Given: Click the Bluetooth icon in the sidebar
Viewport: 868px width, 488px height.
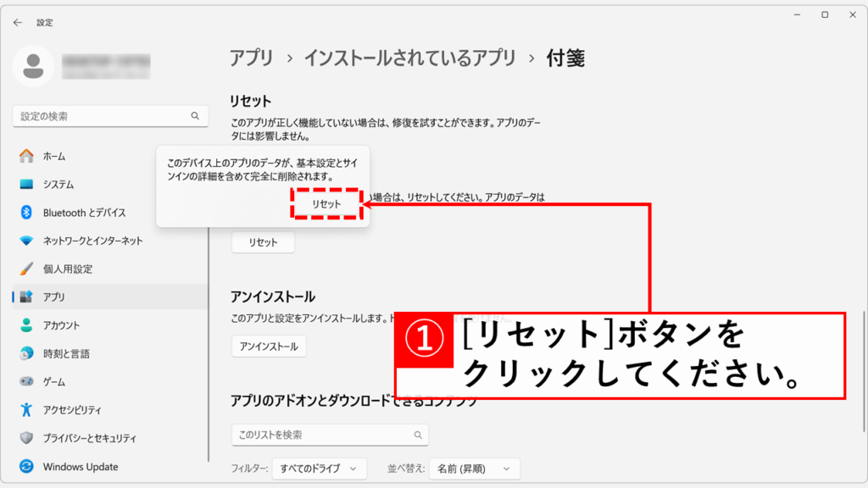Looking at the screenshot, I should [x=26, y=213].
